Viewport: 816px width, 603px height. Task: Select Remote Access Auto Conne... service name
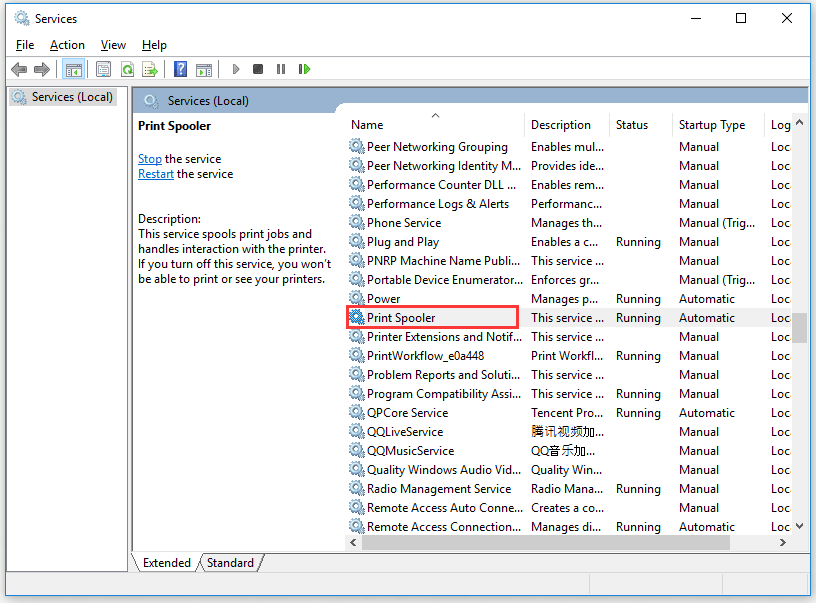[445, 507]
